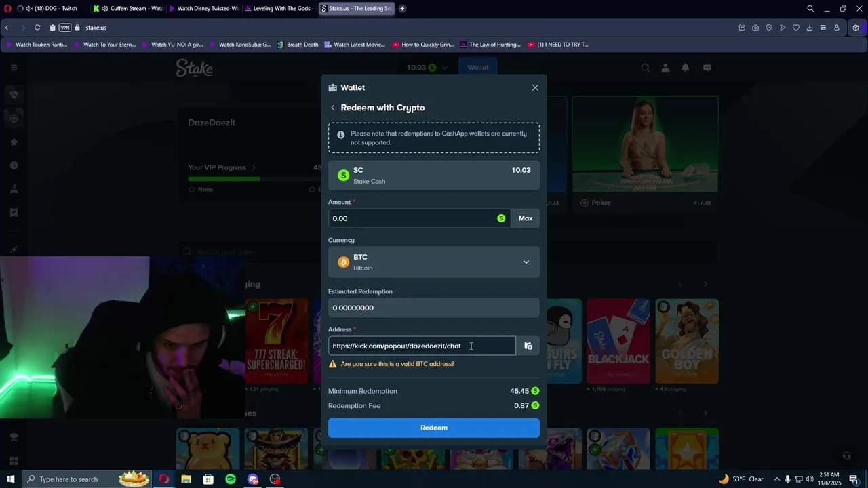Open the extensions cube icon
This screenshot has width=868, height=488.
click(x=856, y=28)
